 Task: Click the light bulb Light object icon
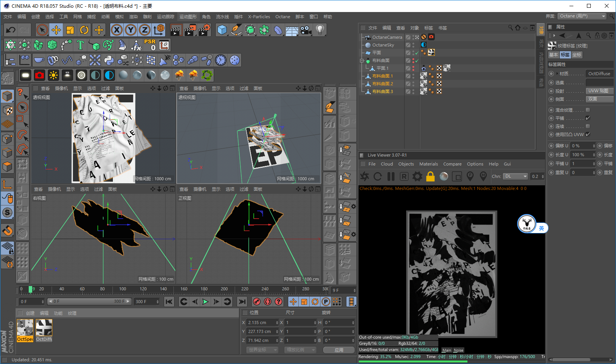pos(320,30)
